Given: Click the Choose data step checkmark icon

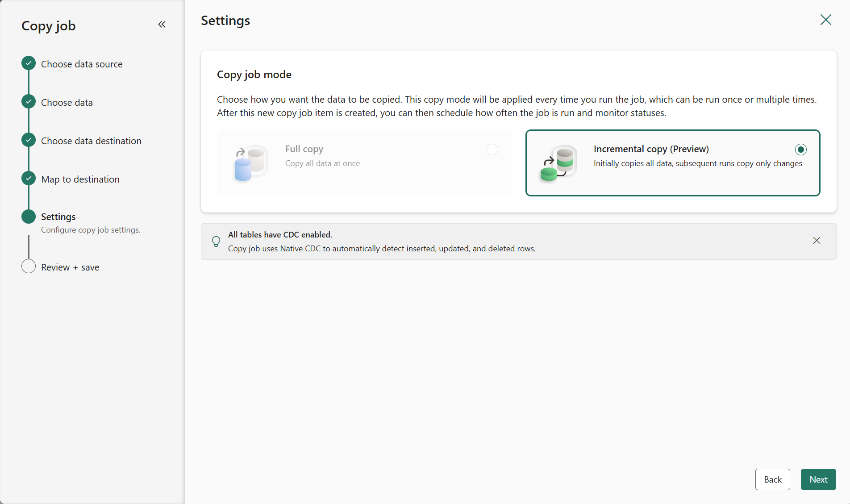Looking at the screenshot, I should (x=29, y=102).
